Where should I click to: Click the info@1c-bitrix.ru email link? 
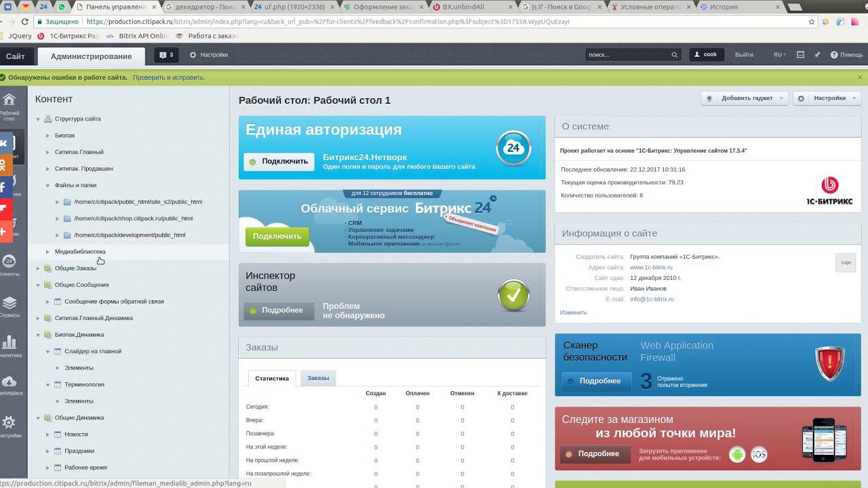(652, 299)
